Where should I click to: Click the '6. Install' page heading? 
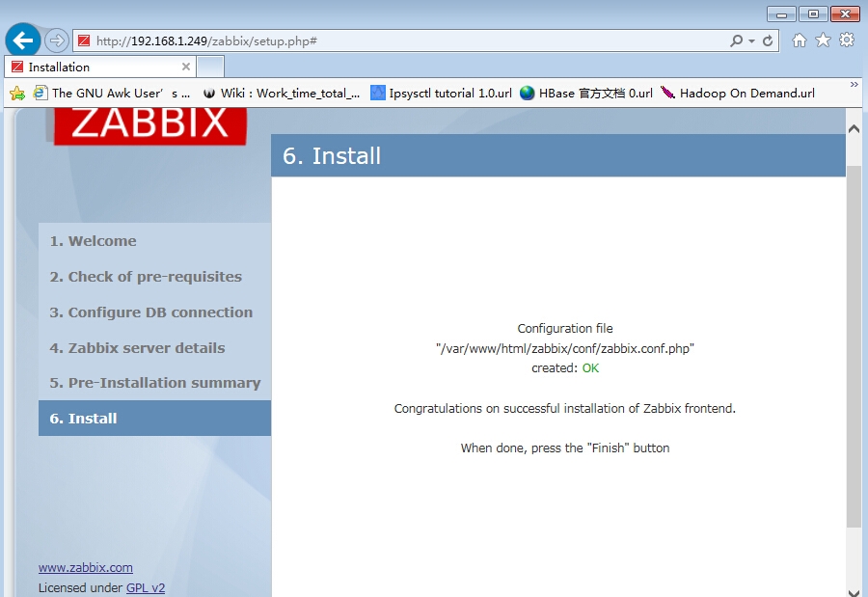pyautogui.click(x=332, y=155)
